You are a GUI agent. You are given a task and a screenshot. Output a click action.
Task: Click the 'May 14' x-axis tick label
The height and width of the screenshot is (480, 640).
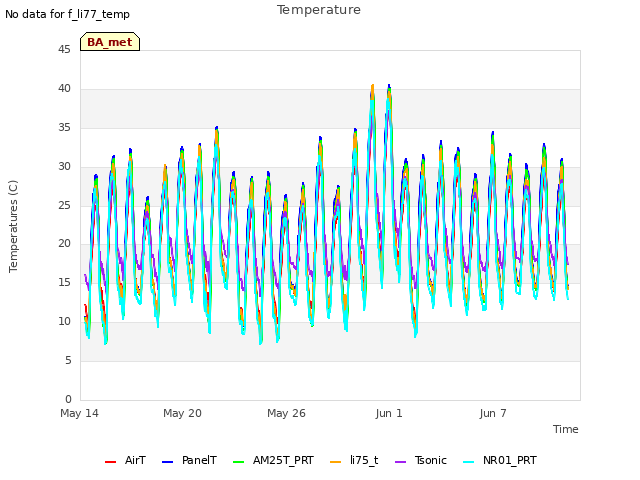coord(80,413)
